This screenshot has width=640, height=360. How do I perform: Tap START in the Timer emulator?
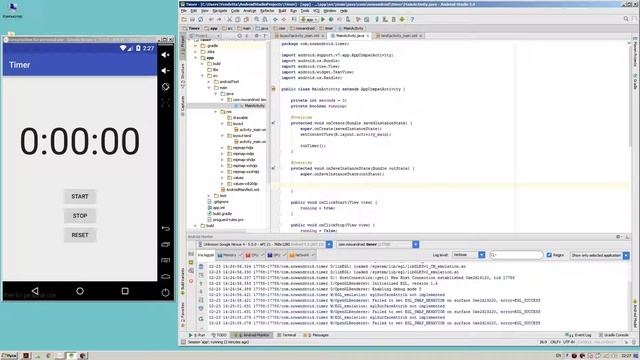click(80, 196)
